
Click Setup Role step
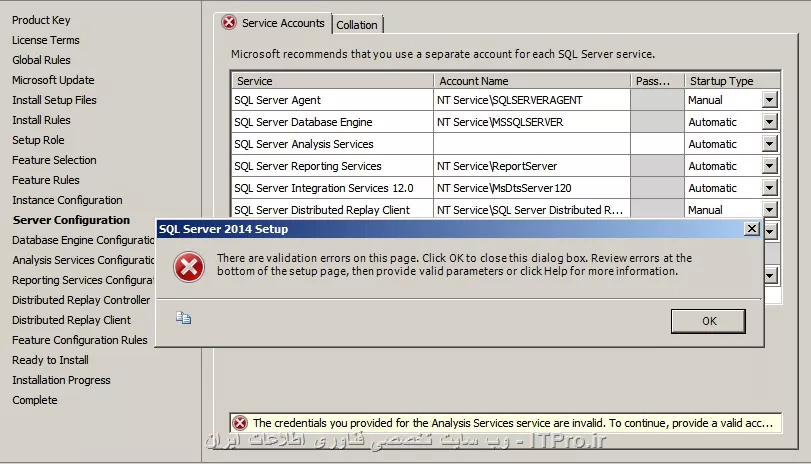(38, 140)
